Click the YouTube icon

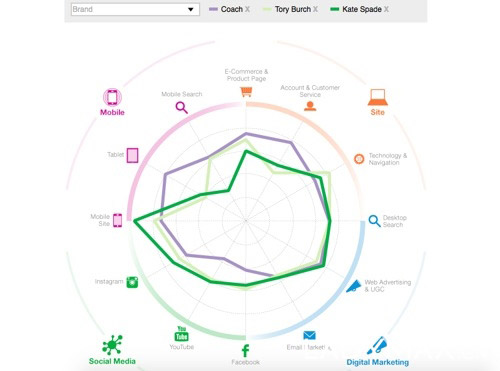(x=182, y=334)
